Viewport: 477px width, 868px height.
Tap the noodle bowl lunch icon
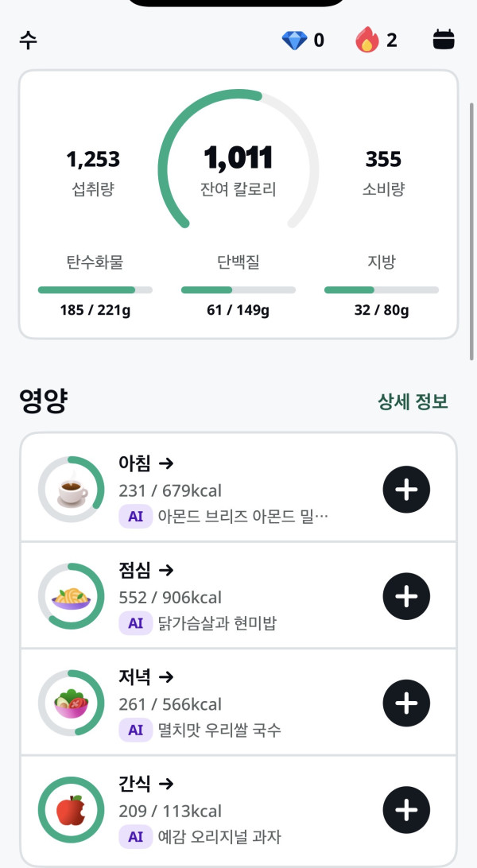point(72,596)
